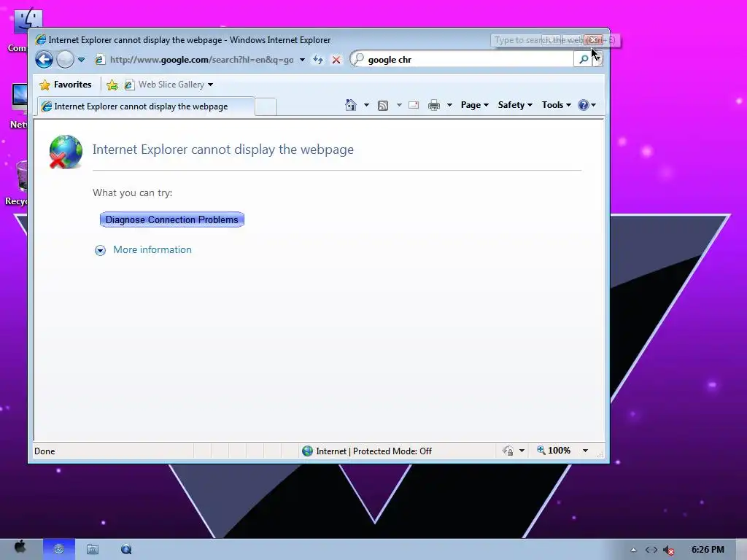Viewport: 747px width, 560px height.
Task: Go back using the Back arrow button
Action: (44, 60)
